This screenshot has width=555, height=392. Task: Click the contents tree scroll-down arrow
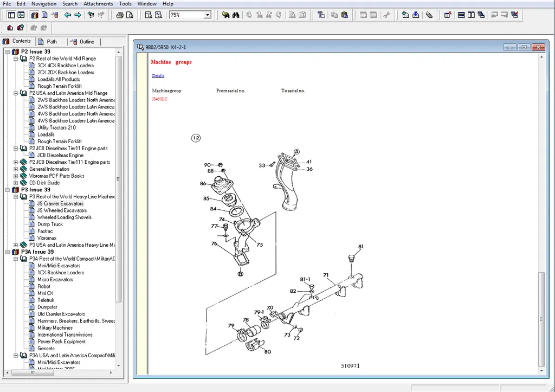pos(119,365)
